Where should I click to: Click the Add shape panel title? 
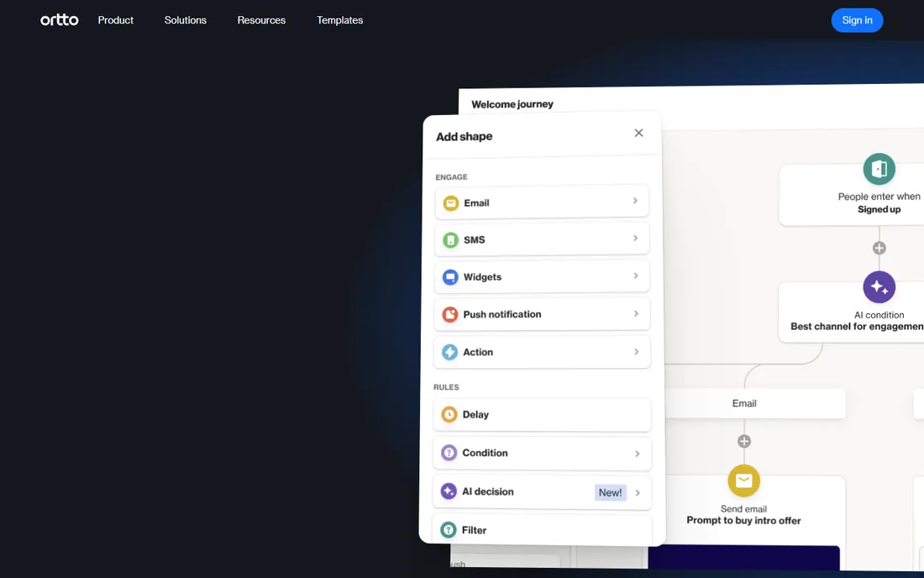click(x=464, y=137)
